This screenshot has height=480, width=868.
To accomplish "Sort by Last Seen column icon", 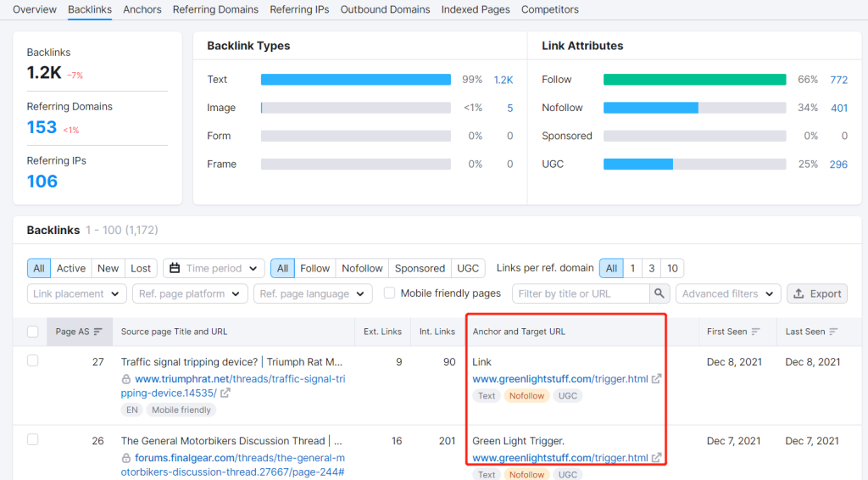I will pyautogui.click(x=833, y=332).
